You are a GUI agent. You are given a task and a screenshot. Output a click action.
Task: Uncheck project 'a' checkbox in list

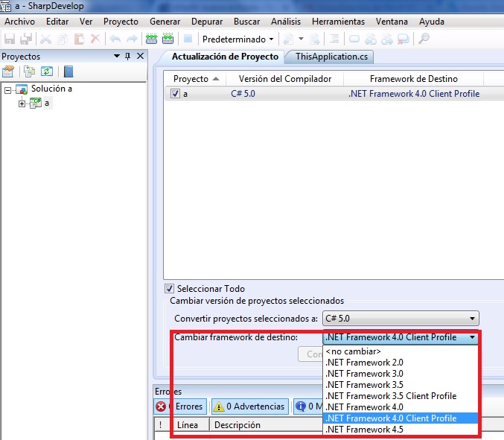tap(175, 94)
